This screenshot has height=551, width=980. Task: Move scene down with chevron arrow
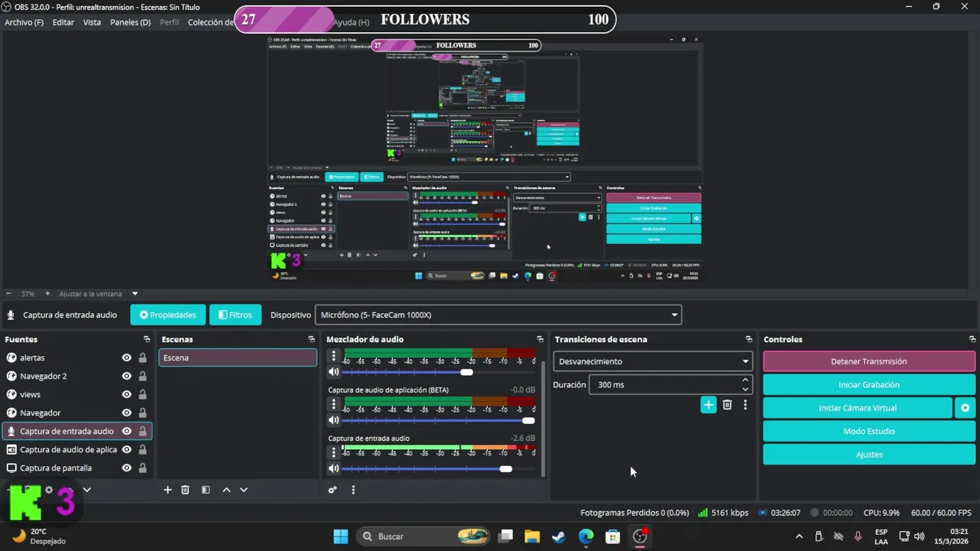tap(243, 490)
